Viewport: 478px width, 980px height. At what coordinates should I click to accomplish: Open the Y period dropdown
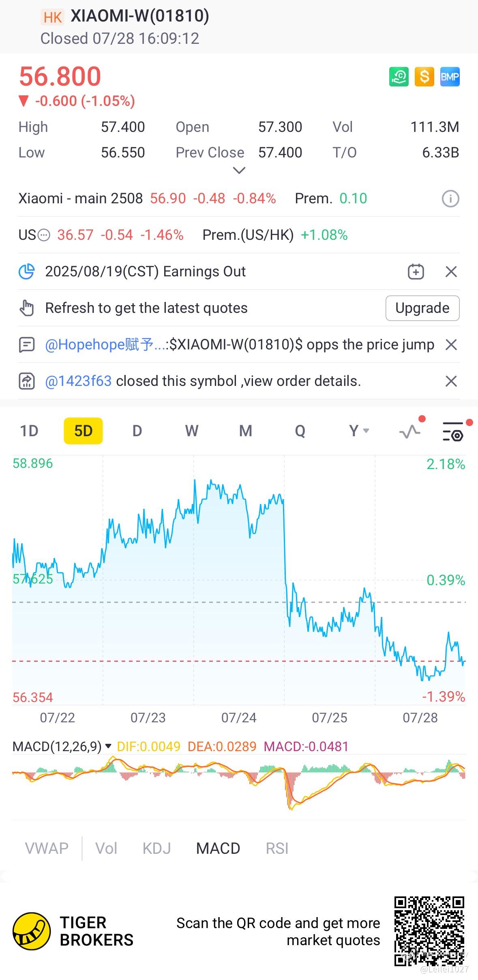tap(359, 431)
